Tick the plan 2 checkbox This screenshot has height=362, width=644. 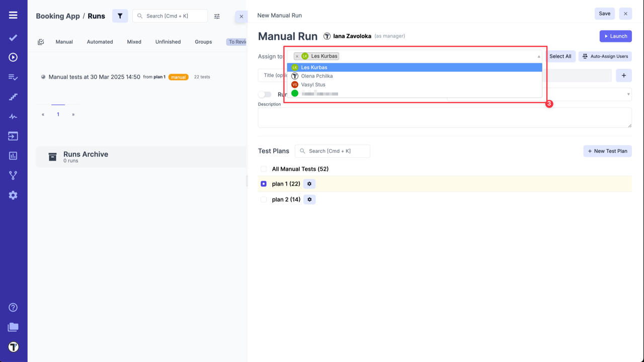tap(264, 200)
